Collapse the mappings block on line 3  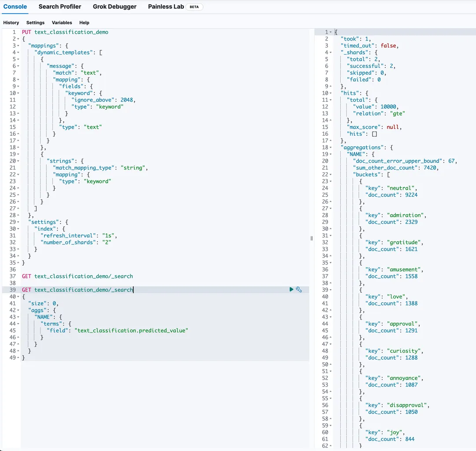(18, 46)
